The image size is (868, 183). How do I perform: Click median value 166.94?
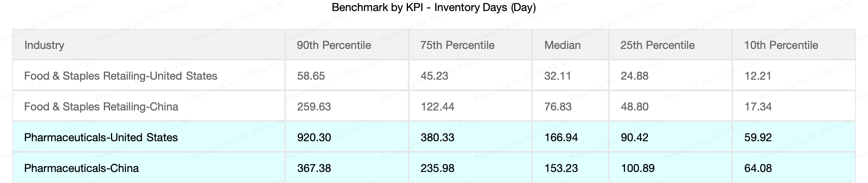click(x=561, y=137)
